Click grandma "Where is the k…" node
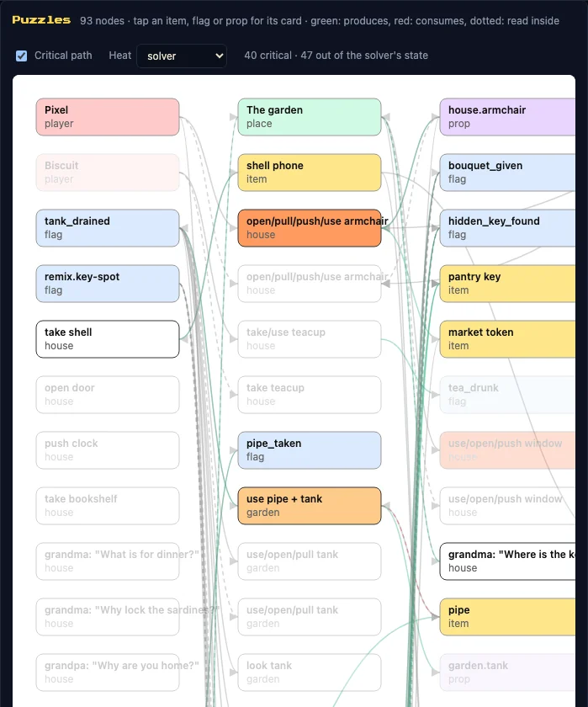 pos(507,561)
